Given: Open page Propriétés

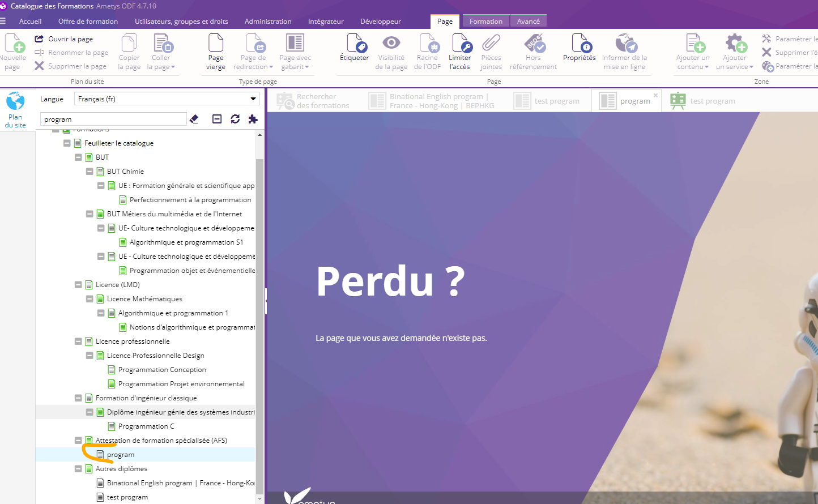Looking at the screenshot, I should [580, 48].
